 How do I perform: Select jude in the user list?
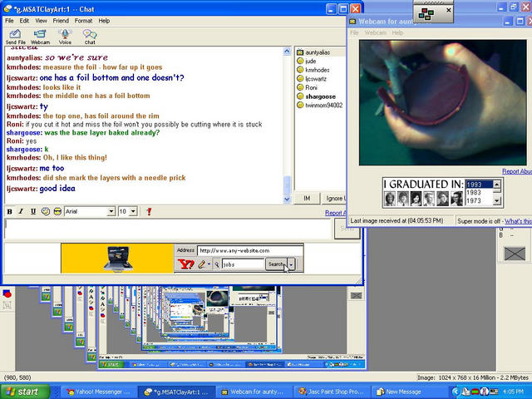coord(310,61)
